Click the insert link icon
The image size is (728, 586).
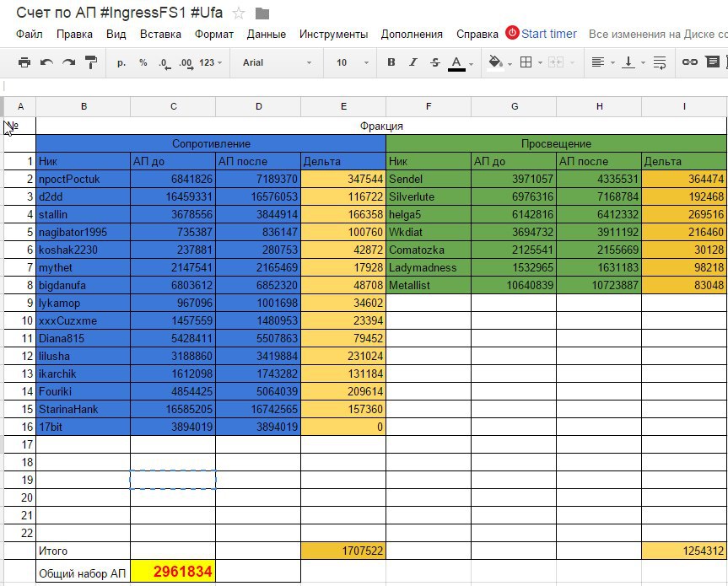689,62
